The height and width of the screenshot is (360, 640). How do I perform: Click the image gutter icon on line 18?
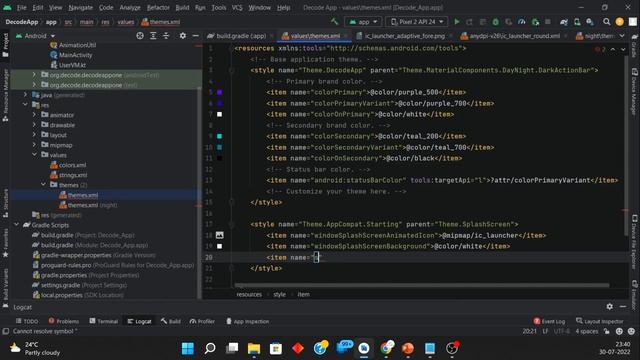pyautogui.click(x=220, y=235)
